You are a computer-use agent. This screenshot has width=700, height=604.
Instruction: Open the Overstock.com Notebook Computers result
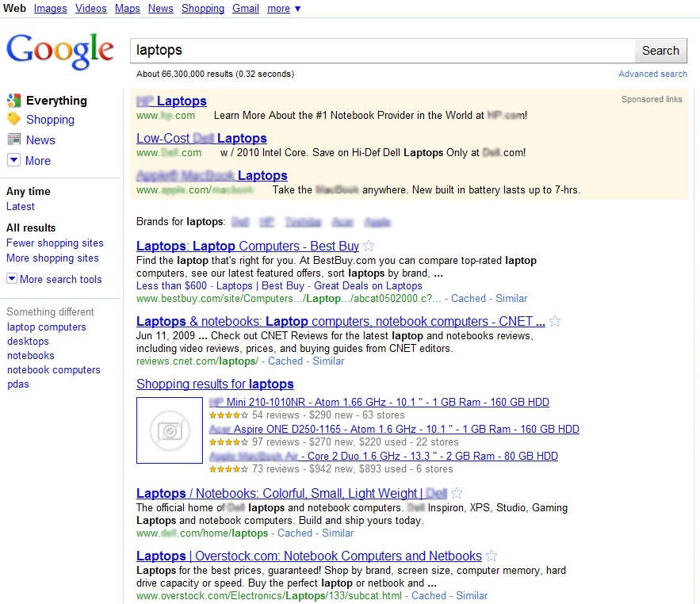tap(309, 556)
